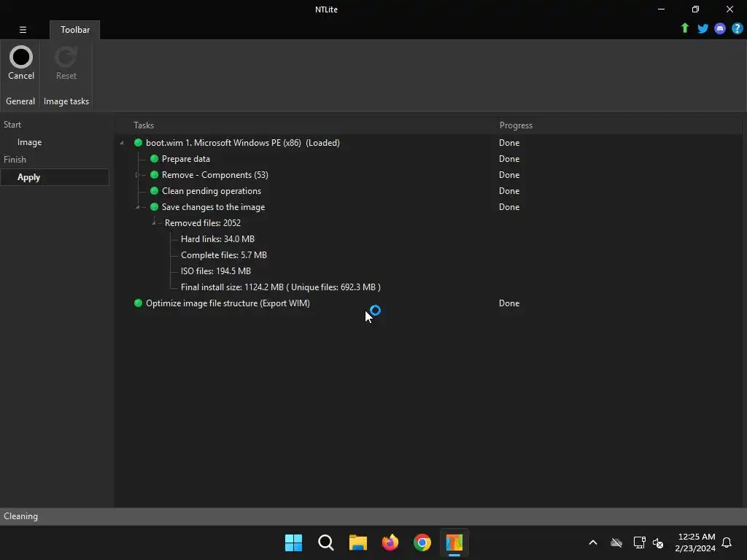Click the Cancel circle icon
The image size is (747, 560).
click(21, 57)
